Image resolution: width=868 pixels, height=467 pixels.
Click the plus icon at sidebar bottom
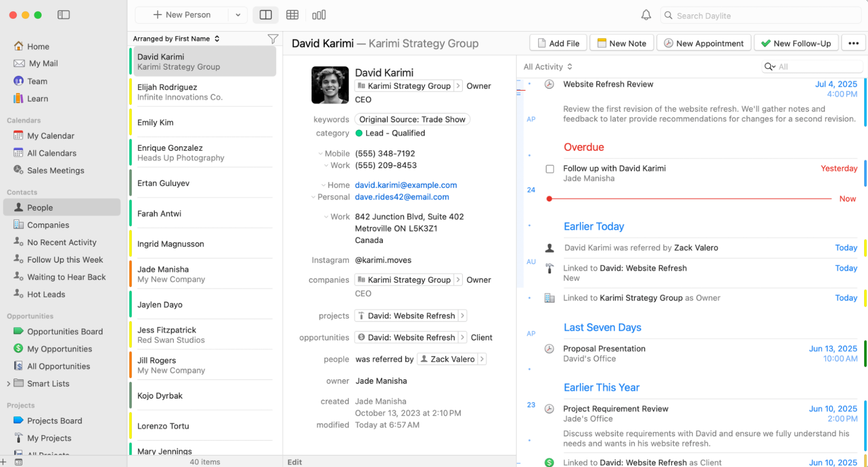click(4, 462)
